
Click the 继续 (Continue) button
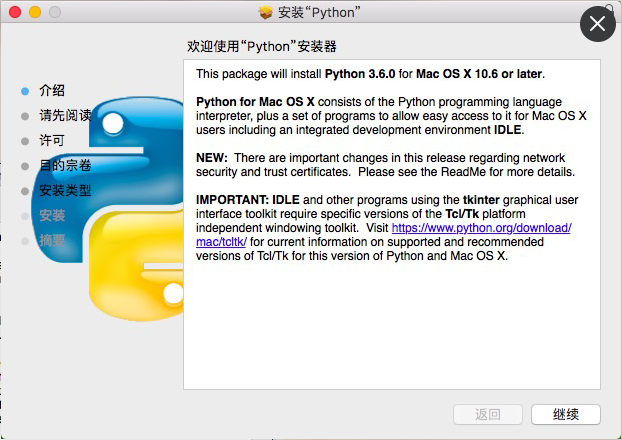[x=566, y=415]
